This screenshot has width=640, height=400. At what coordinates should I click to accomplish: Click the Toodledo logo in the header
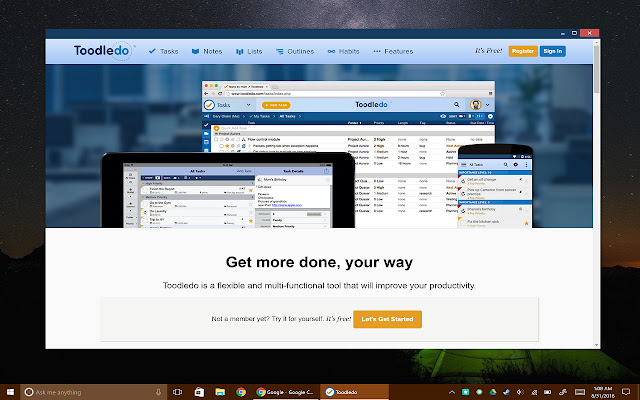(x=103, y=51)
